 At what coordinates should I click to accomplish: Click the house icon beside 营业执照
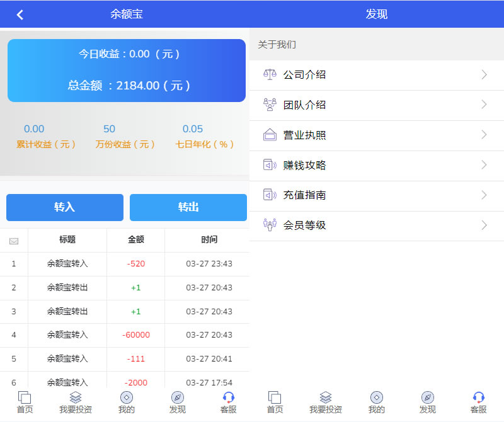point(270,135)
